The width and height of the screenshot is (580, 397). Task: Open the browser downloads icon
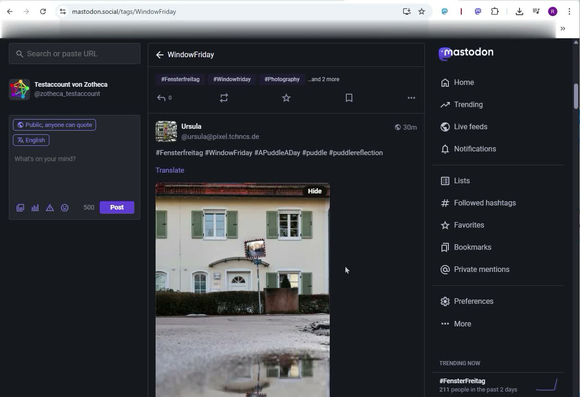[519, 11]
